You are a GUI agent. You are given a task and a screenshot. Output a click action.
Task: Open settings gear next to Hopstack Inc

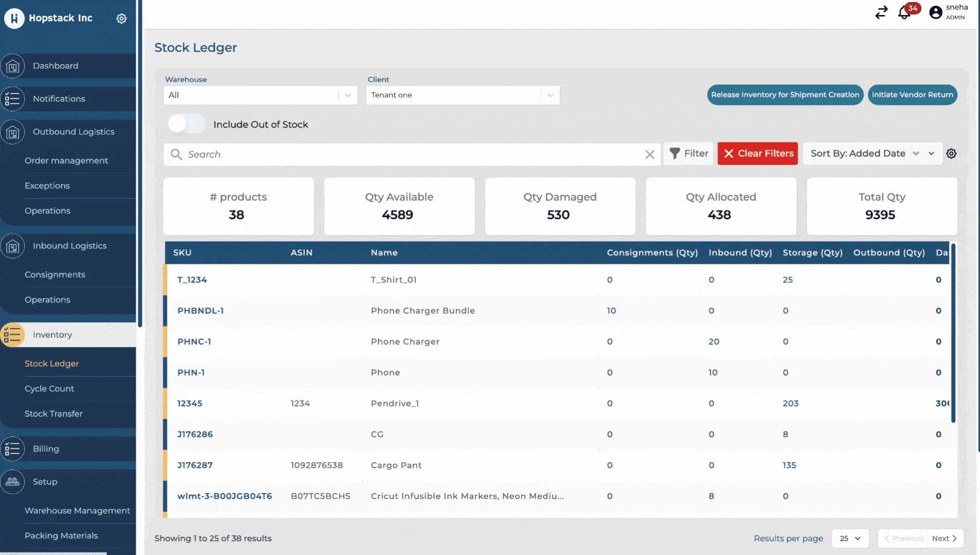[x=122, y=19]
